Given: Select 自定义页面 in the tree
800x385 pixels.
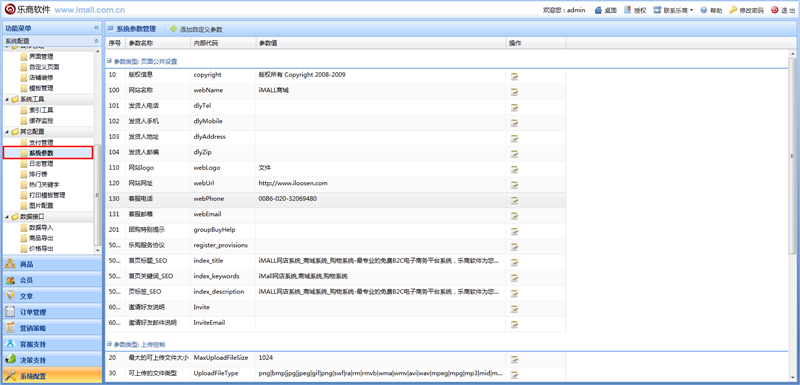Looking at the screenshot, I should 44,67.
